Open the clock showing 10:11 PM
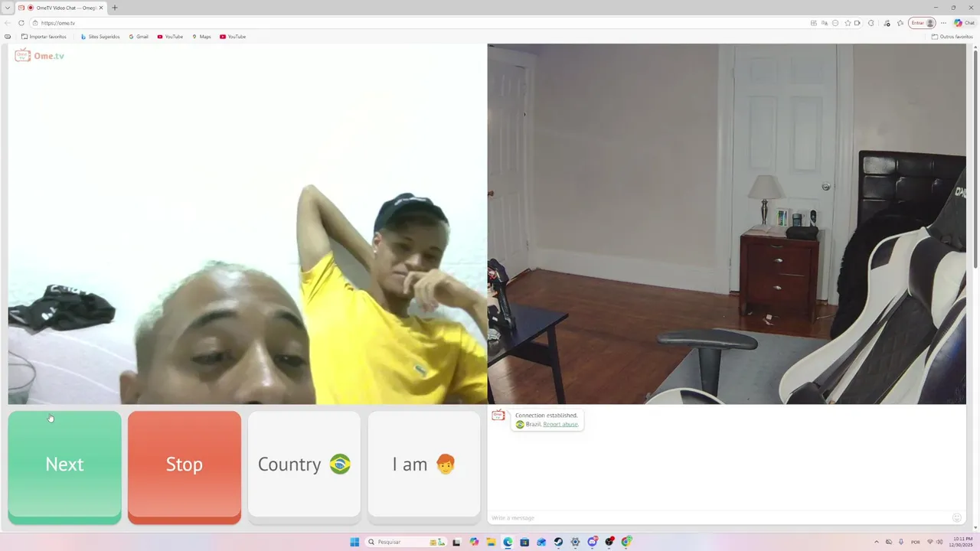The width and height of the screenshot is (980, 551). 962,542
